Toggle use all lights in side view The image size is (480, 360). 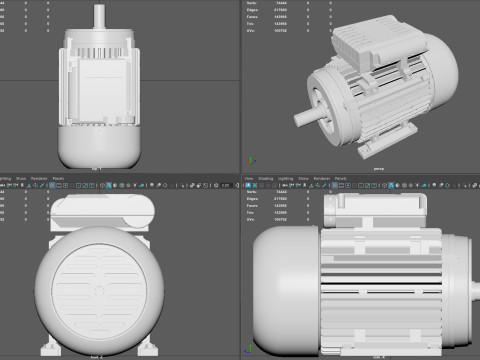click(x=417, y=185)
